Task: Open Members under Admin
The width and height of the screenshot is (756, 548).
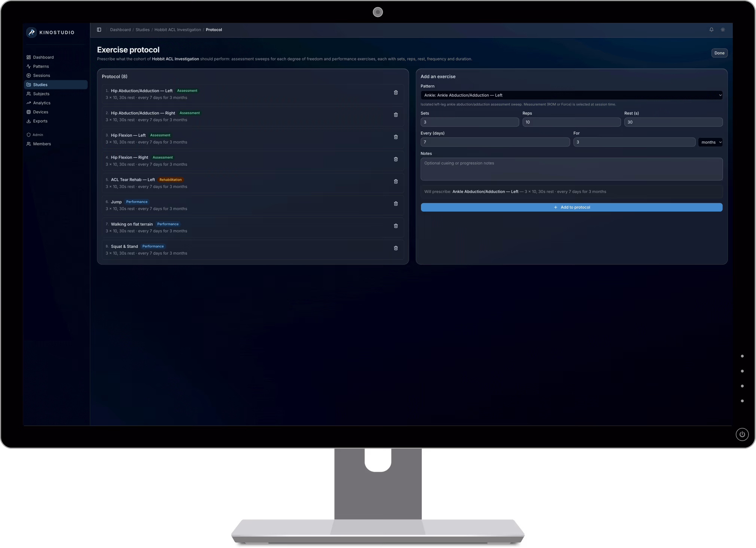Action: click(56, 144)
